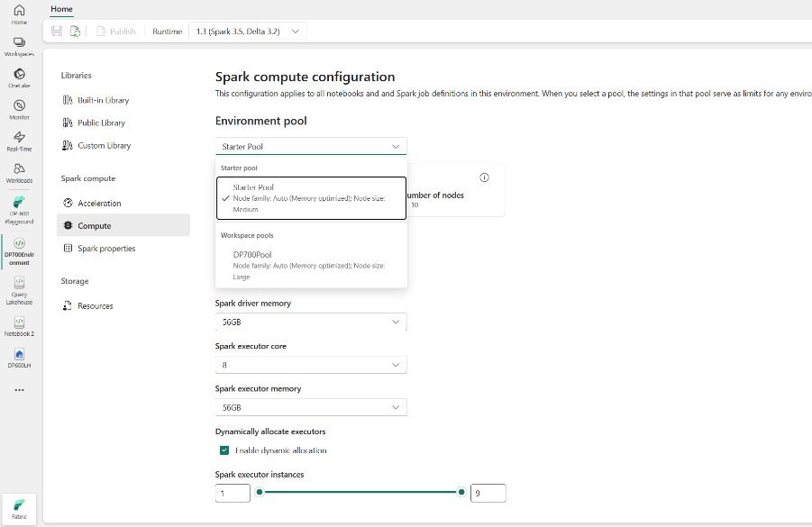Open the Workspaces icon
Image resolution: width=812 pixels, height=527 pixels.
[19, 42]
